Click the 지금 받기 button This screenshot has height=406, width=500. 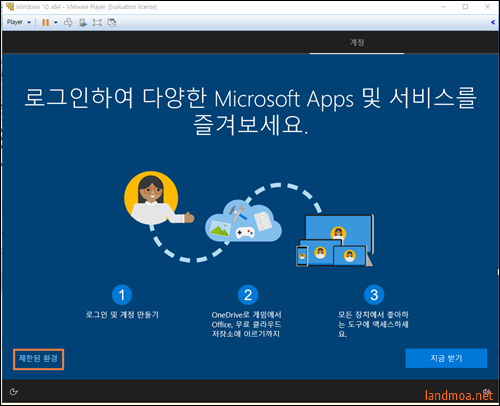pyautogui.click(x=446, y=358)
